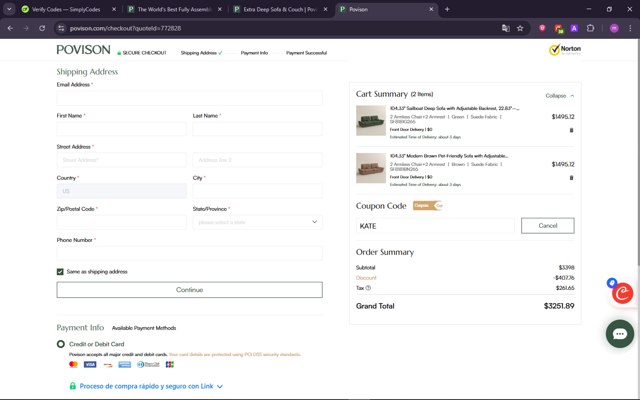Select the Shipping Address checkout step
This screenshot has width=640, height=400.
coord(201,53)
